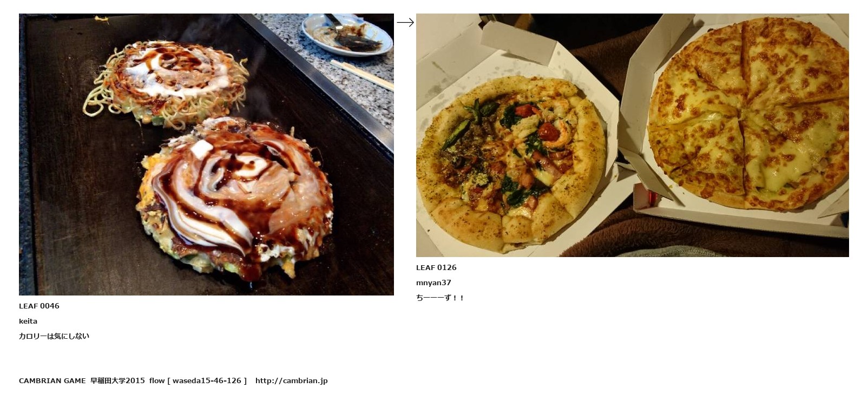Click the caption カロリーは気にしない
Screen dimensions: 868x394
click(x=54, y=336)
